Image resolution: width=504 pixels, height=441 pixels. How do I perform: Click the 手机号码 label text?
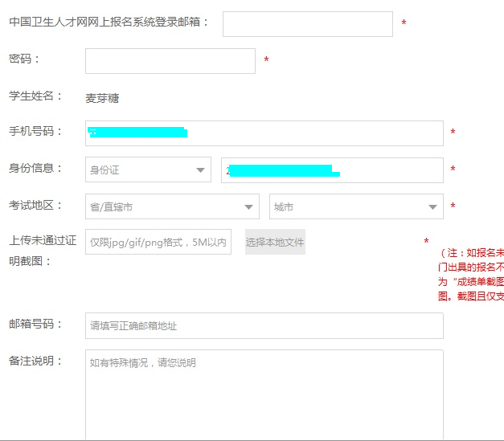[x=35, y=132]
